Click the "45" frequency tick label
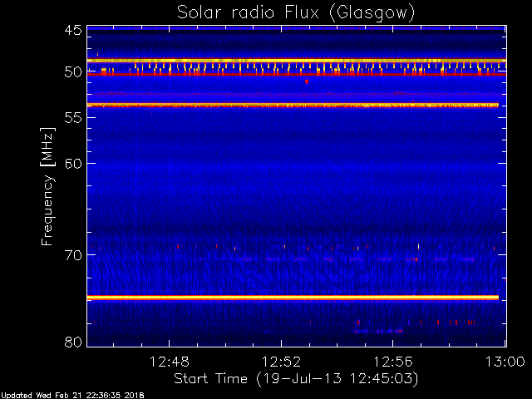The image size is (532, 399). (x=73, y=31)
